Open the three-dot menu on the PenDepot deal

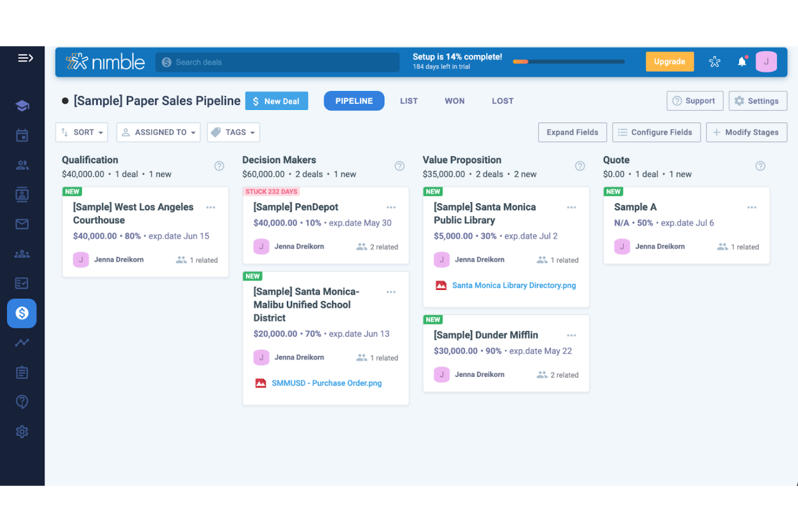click(x=391, y=208)
